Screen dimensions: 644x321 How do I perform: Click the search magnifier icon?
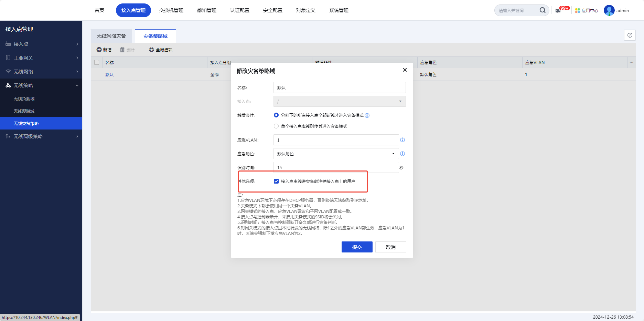[x=542, y=10]
